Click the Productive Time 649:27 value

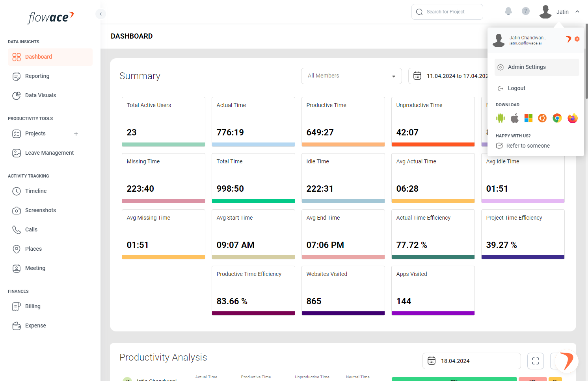[x=320, y=133]
